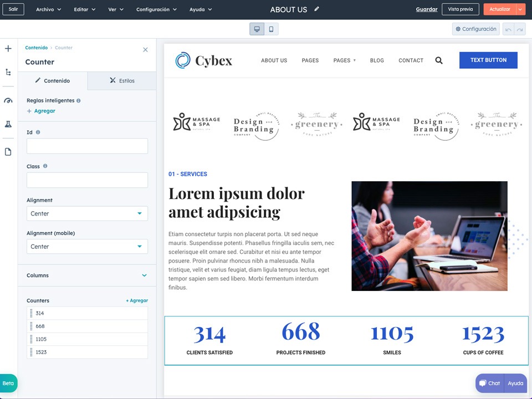Image resolution: width=532 pixels, height=399 pixels.
Task: Open the Alignment (mobile) dropdown
Action: pos(87,247)
